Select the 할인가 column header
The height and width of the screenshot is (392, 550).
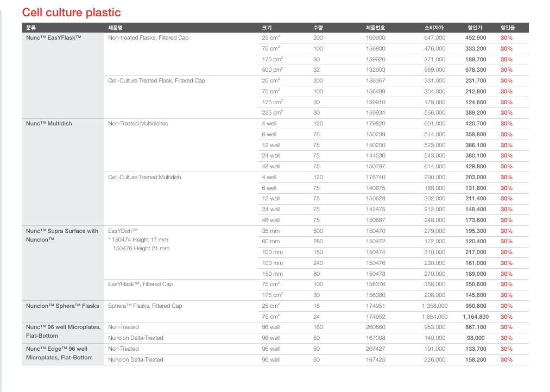(x=476, y=27)
